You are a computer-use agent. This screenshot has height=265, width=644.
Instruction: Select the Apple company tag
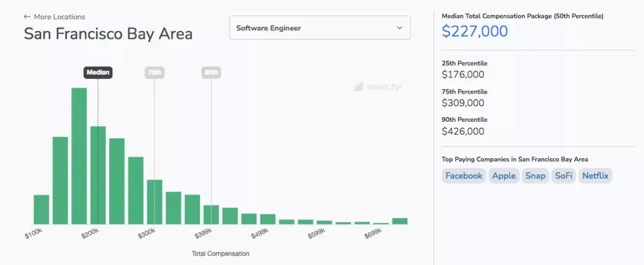point(504,175)
